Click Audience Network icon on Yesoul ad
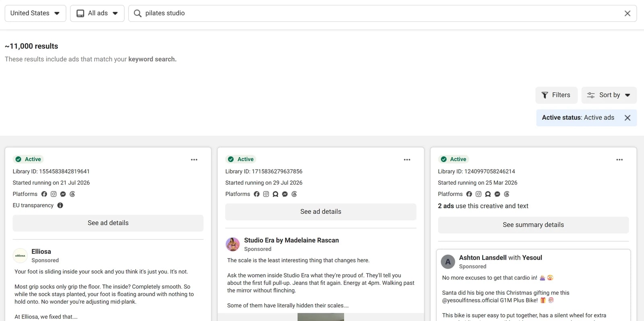Screen dimensions: 644x321 [488, 194]
